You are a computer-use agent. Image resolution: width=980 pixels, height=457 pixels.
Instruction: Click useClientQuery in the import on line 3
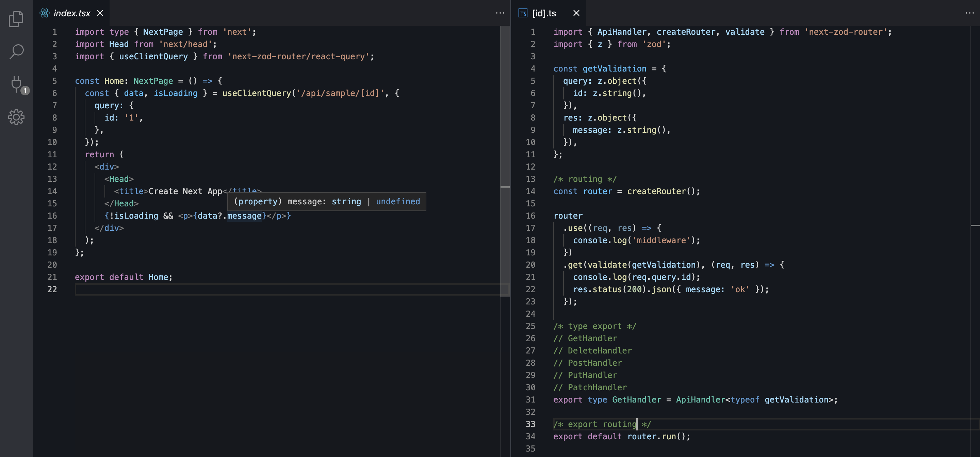coord(153,57)
